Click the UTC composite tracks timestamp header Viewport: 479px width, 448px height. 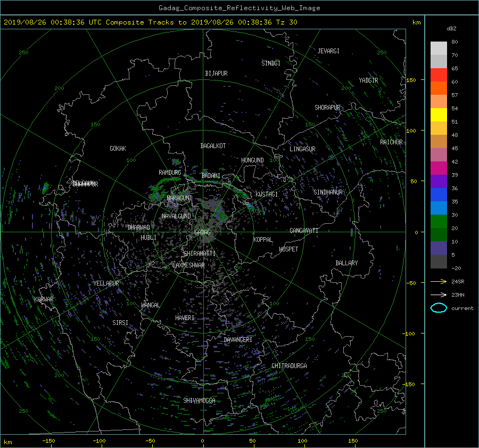[150, 22]
